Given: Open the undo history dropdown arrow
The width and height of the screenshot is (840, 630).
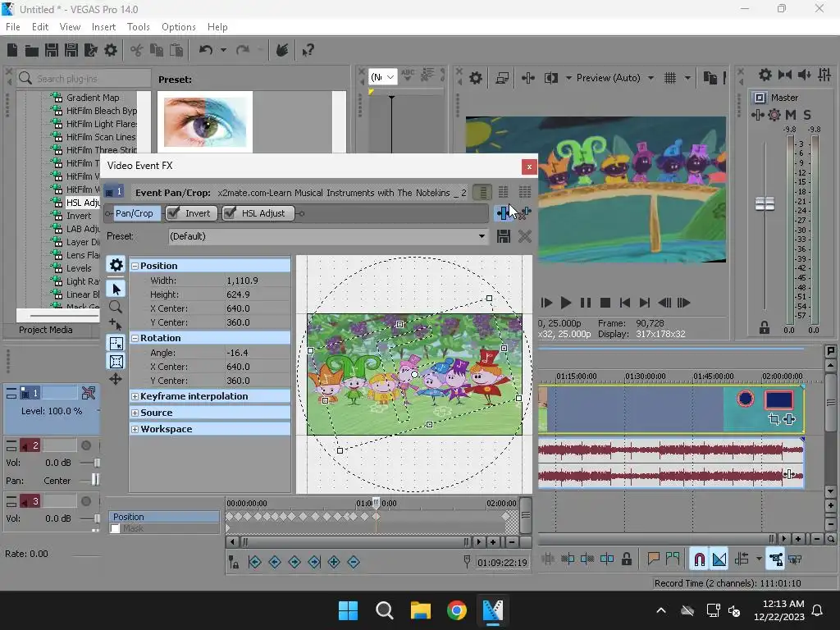Looking at the screenshot, I should pos(223,50).
